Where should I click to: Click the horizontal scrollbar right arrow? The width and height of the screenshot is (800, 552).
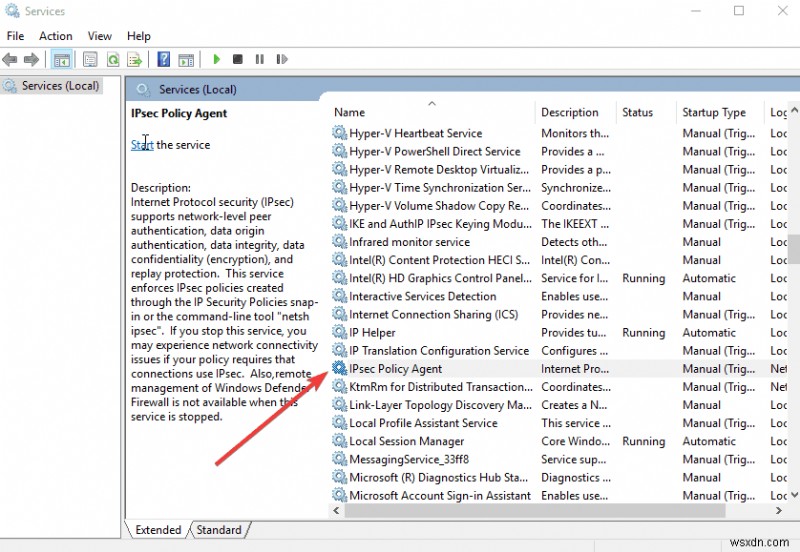(x=779, y=510)
